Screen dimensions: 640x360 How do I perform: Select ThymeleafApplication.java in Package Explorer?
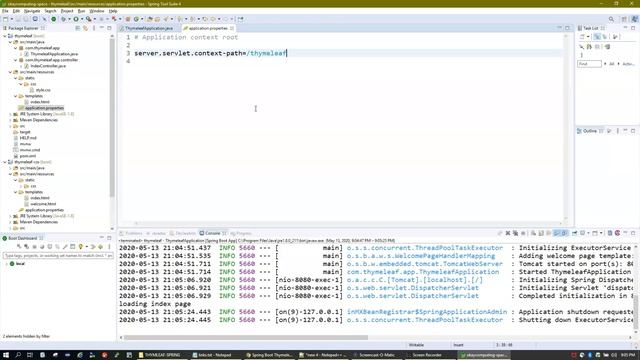(54, 54)
